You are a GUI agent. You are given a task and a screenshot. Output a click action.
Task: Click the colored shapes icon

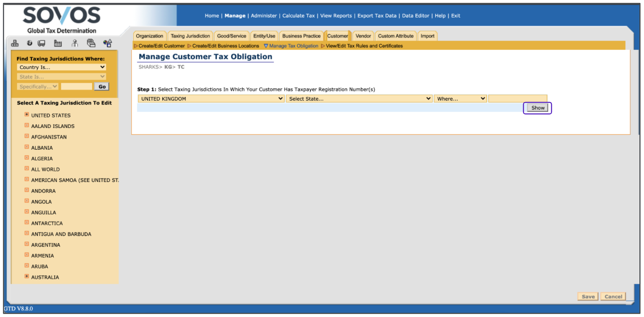(x=108, y=43)
